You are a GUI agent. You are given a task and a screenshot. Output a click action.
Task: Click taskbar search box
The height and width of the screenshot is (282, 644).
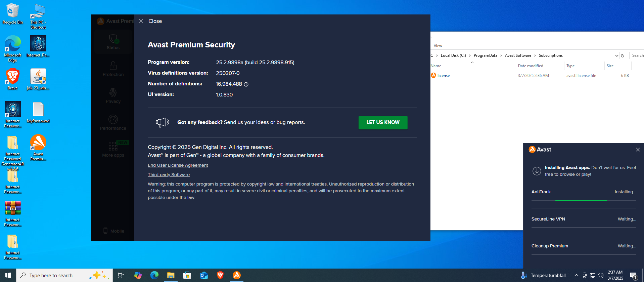64,275
